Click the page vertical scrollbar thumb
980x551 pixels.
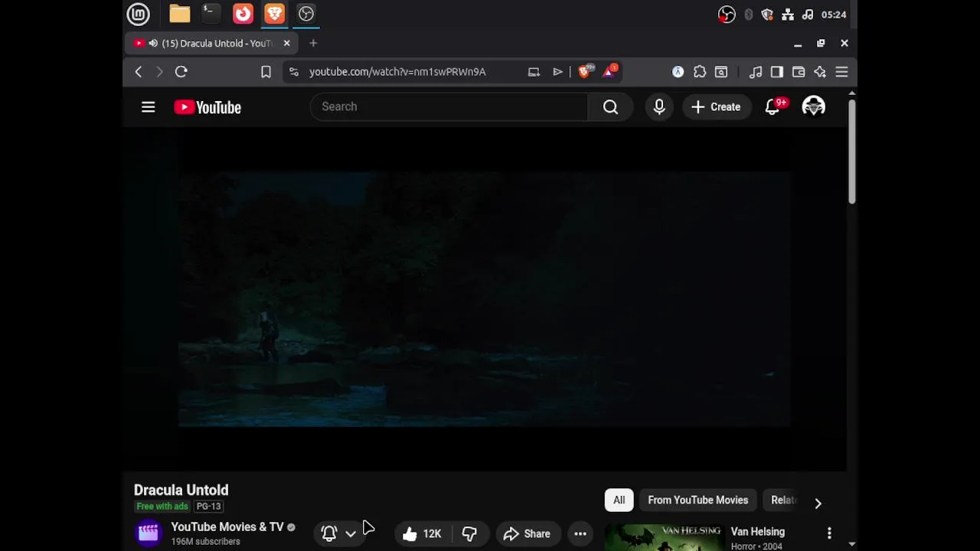click(851, 151)
